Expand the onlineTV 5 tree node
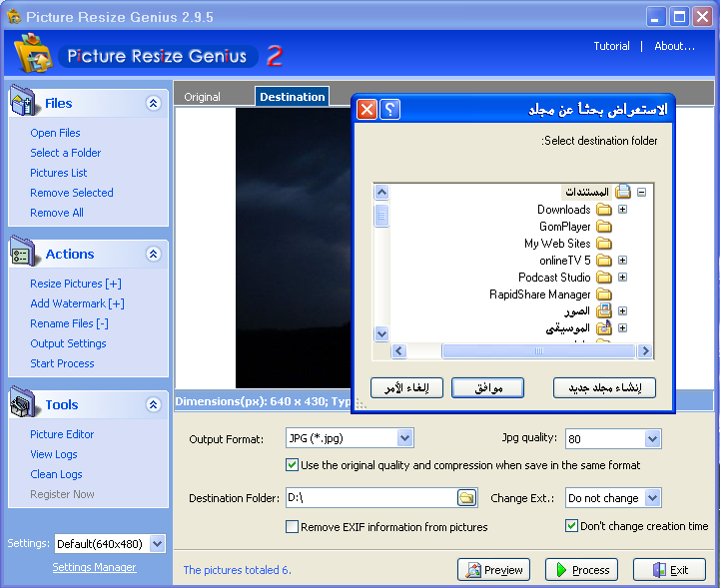The image size is (720, 588). tap(622, 261)
